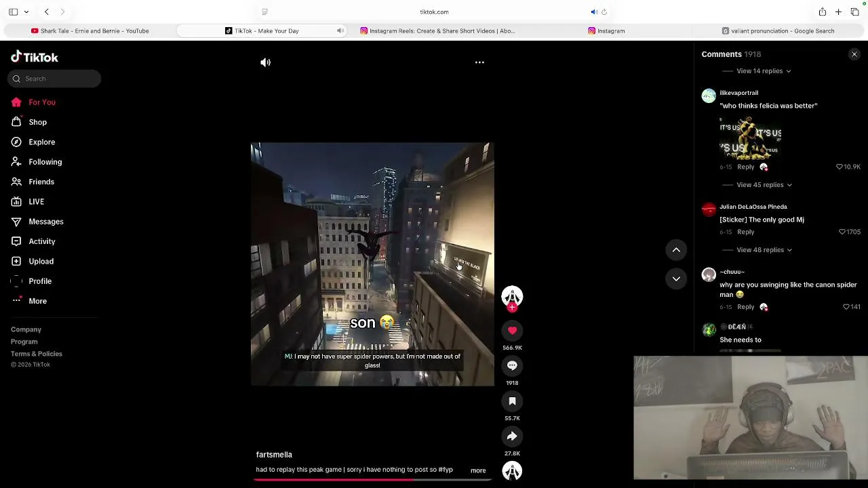Open the Company footer link

[x=26, y=329]
